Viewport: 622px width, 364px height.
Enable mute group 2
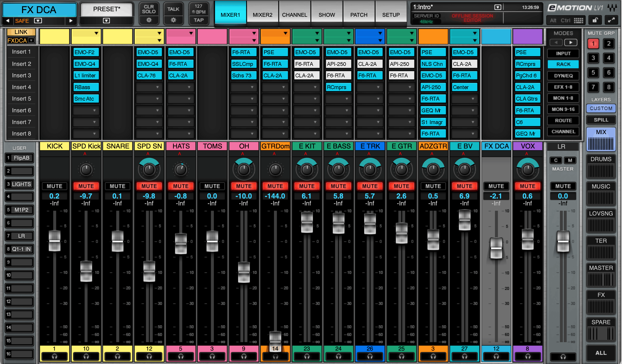point(609,44)
